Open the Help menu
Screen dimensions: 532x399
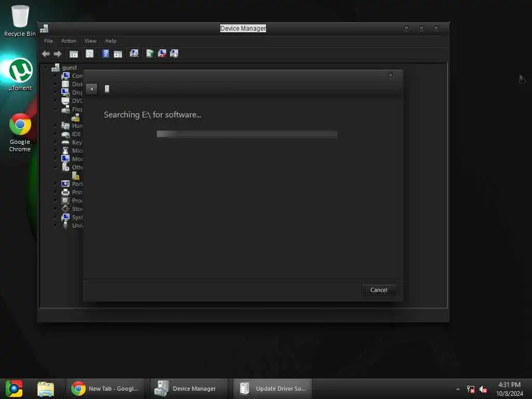click(x=111, y=41)
